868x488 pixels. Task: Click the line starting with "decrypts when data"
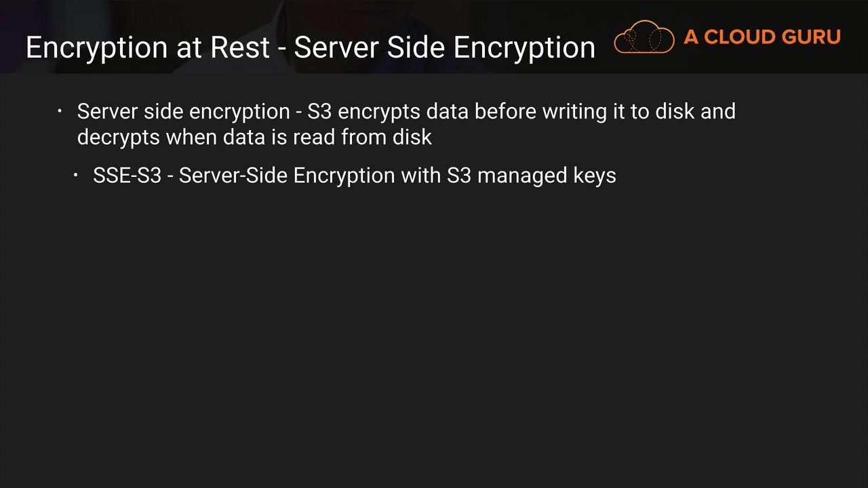point(254,137)
